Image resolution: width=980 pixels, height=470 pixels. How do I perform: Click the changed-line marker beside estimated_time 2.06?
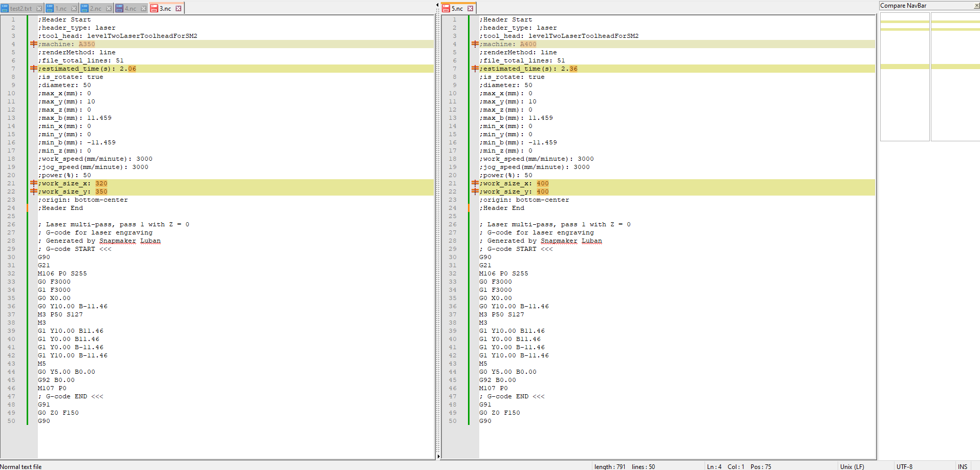(x=33, y=69)
